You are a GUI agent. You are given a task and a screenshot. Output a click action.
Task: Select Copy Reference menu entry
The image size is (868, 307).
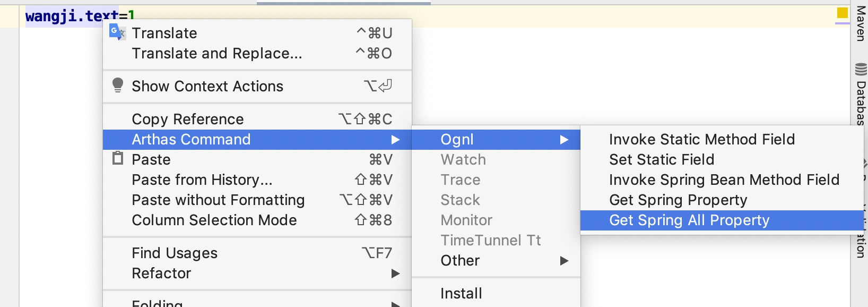[x=257, y=119]
